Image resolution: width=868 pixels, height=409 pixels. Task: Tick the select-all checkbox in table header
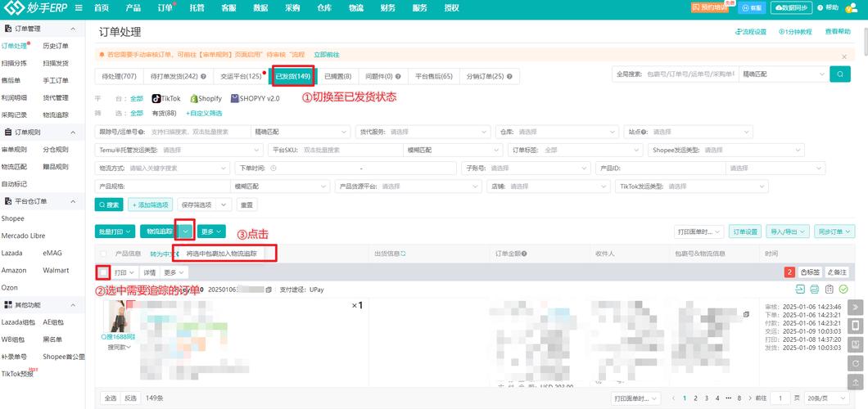103,254
